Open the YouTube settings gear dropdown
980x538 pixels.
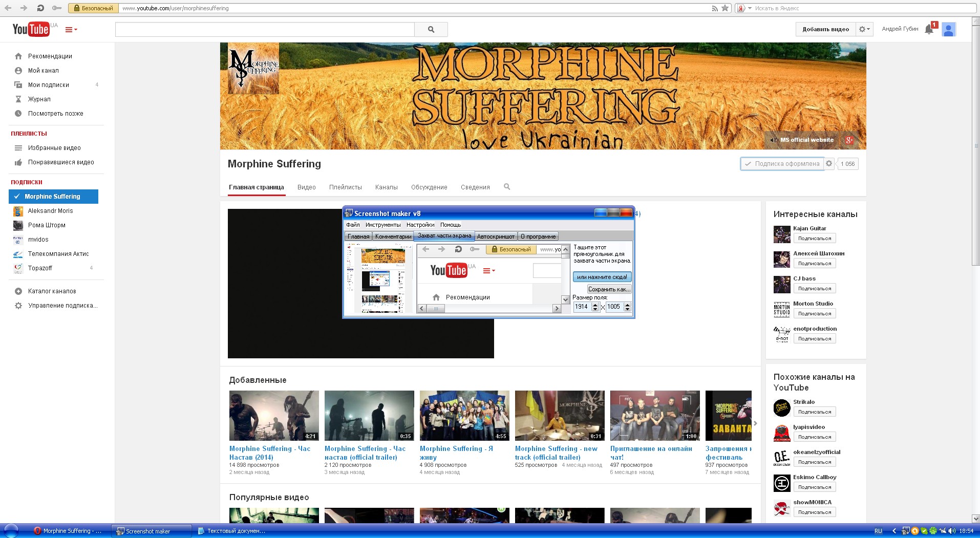click(x=864, y=29)
